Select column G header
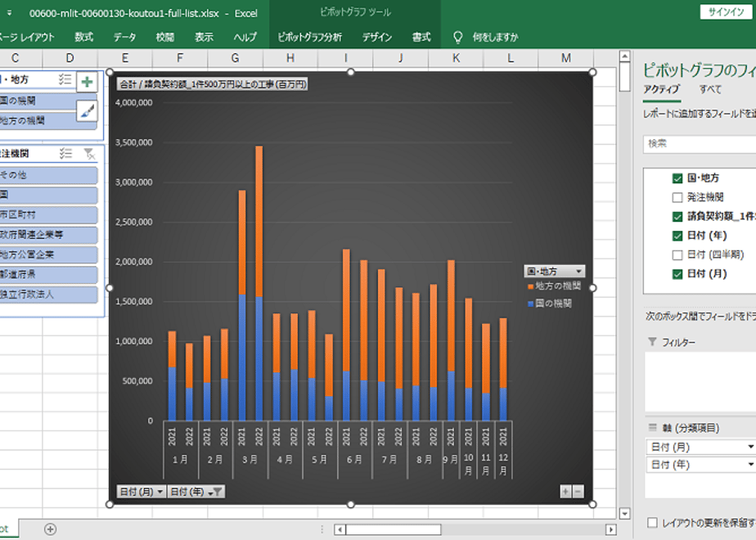Viewport: 756px width, 540px height. point(236,58)
